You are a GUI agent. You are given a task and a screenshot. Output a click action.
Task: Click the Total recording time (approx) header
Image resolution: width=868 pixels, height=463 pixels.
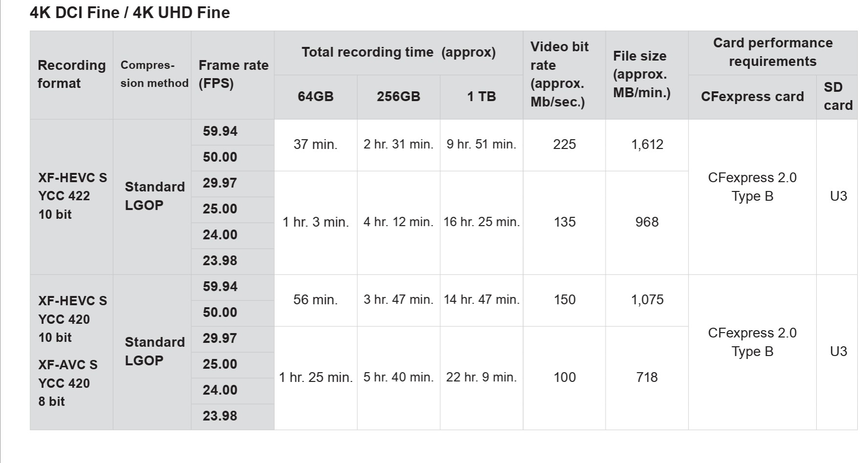(398, 52)
